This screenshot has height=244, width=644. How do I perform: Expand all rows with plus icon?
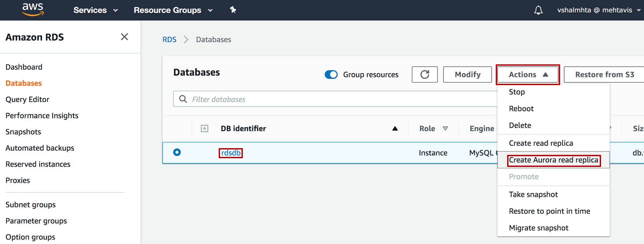click(205, 128)
